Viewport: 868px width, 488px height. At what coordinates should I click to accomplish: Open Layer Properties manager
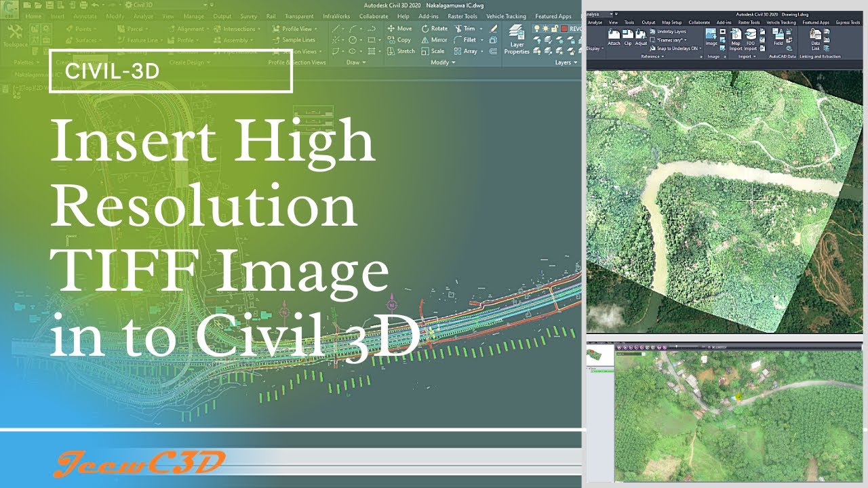[x=517, y=39]
